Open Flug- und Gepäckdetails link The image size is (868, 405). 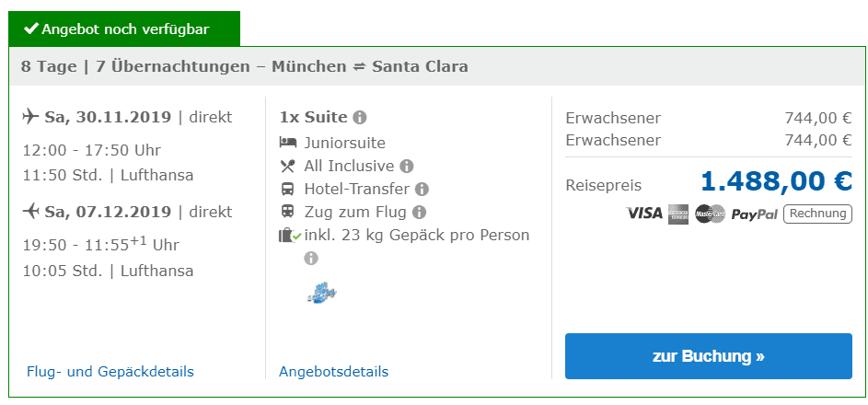[x=110, y=372]
